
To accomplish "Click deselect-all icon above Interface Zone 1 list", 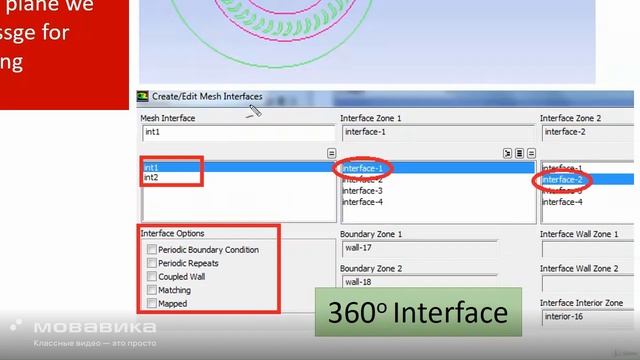I will coord(531,153).
